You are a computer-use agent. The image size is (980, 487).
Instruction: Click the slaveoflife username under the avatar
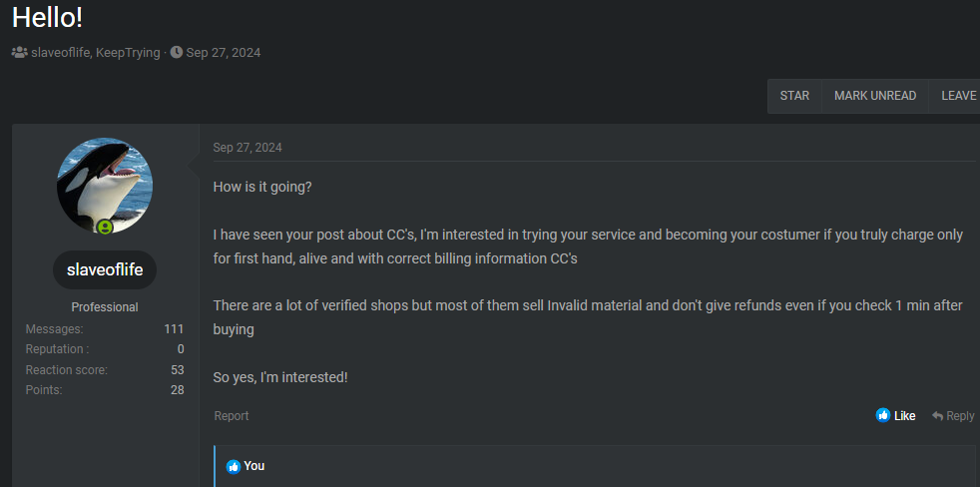coord(105,269)
